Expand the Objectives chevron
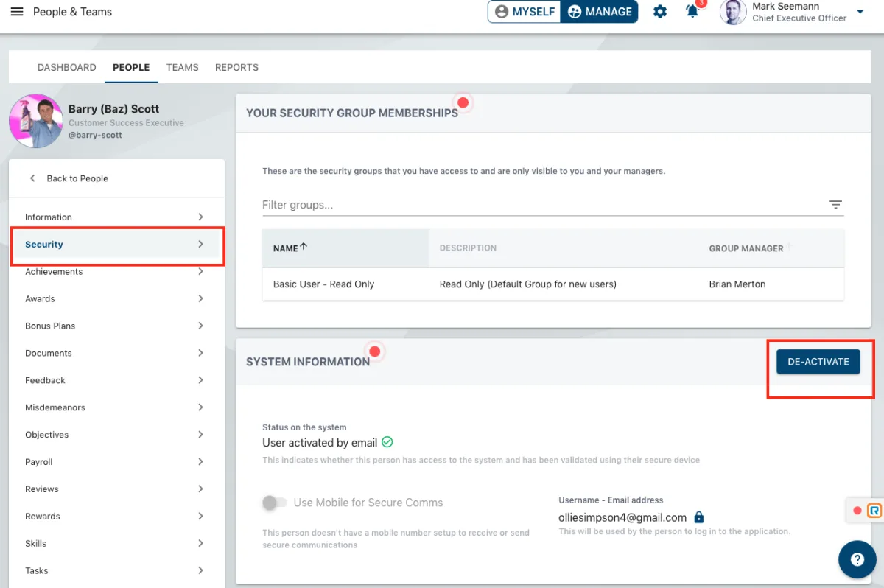Viewport: 884px width, 588px height. tap(200, 435)
